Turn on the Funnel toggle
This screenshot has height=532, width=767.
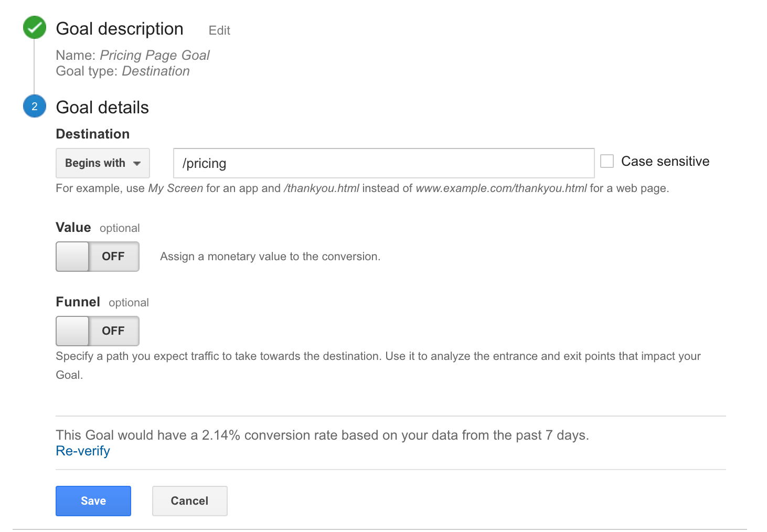coord(98,331)
